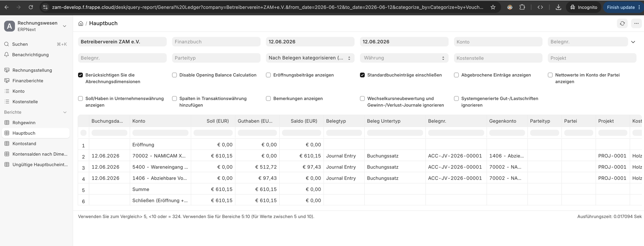Click the Kontostand table icon

(x=7, y=144)
